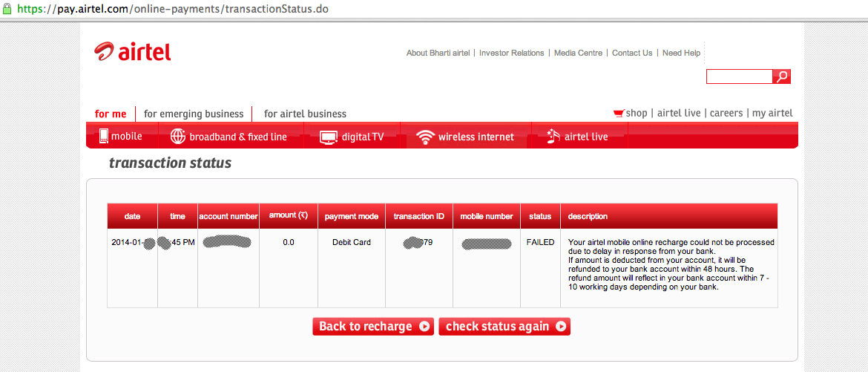Click the airtel live music note icon
This screenshot has height=372, width=868.
553,137
